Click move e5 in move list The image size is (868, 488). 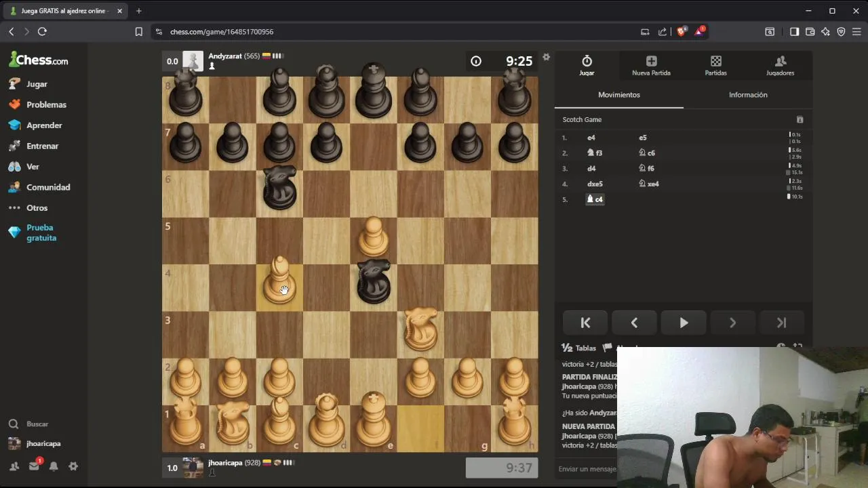[643, 138]
